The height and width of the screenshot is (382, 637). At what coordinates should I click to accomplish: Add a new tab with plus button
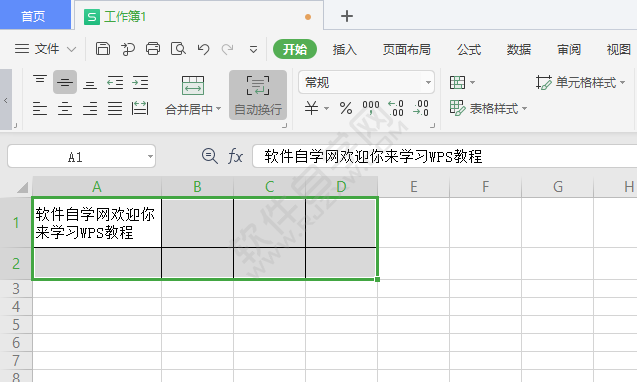point(347,16)
